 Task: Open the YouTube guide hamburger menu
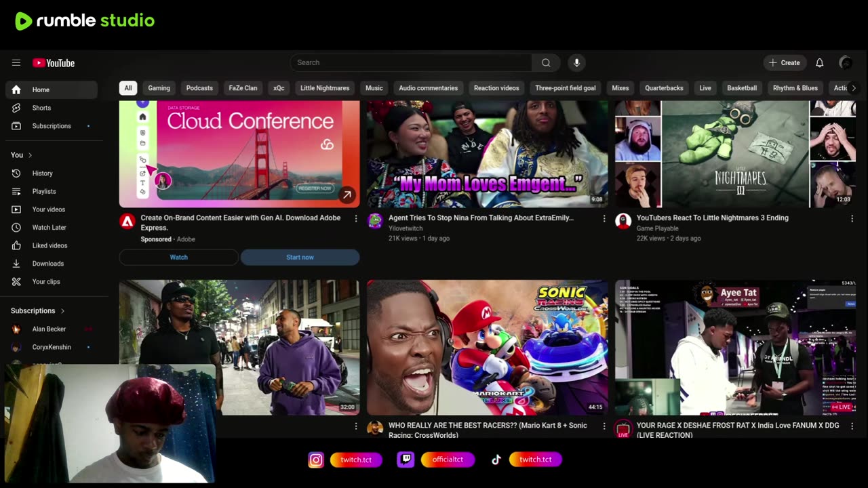pos(16,63)
